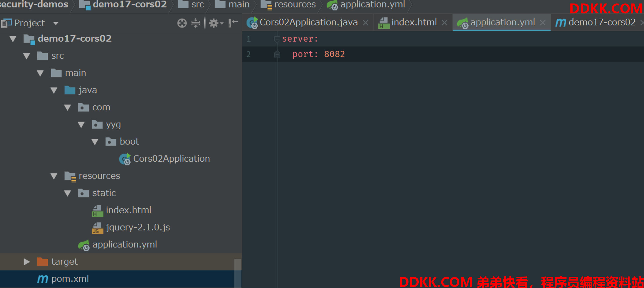
Task: Select application.yml in project tree
Action: click(x=125, y=245)
